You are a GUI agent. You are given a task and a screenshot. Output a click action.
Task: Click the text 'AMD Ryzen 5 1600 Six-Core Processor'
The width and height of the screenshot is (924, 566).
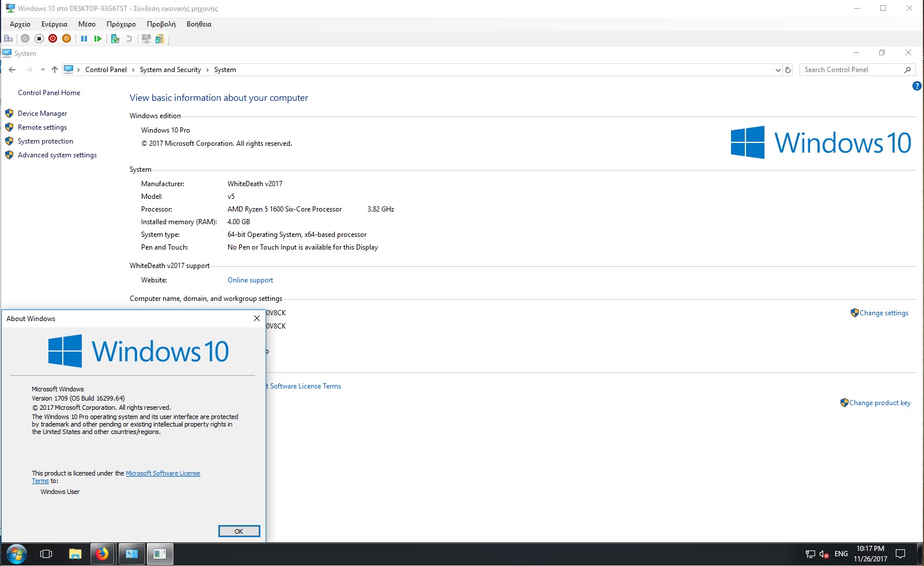(285, 209)
